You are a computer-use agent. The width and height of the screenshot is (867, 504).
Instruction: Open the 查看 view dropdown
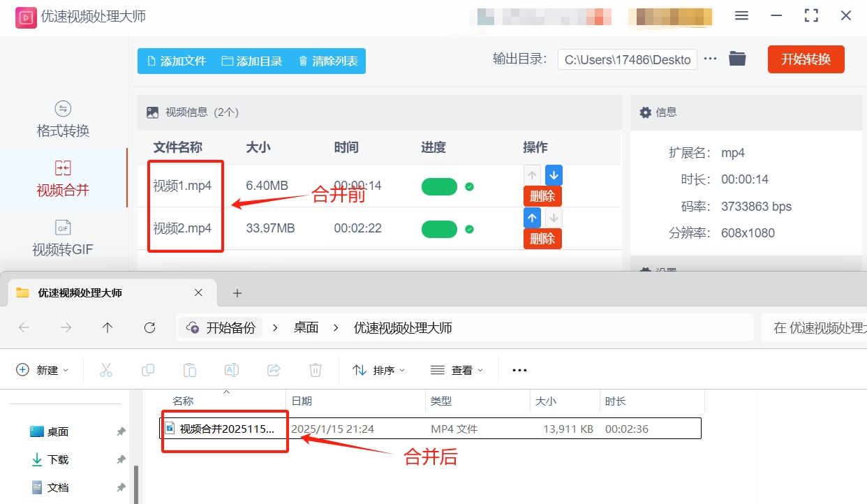(457, 369)
